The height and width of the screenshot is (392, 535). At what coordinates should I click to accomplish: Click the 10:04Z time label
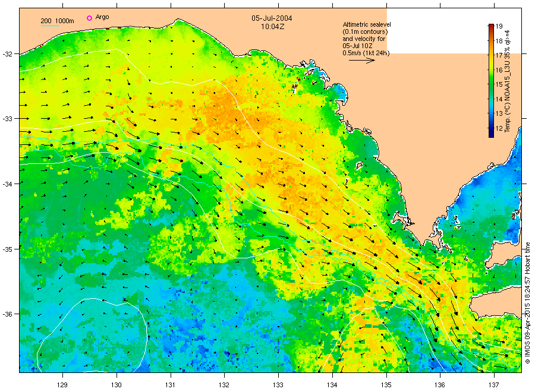[273, 27]
